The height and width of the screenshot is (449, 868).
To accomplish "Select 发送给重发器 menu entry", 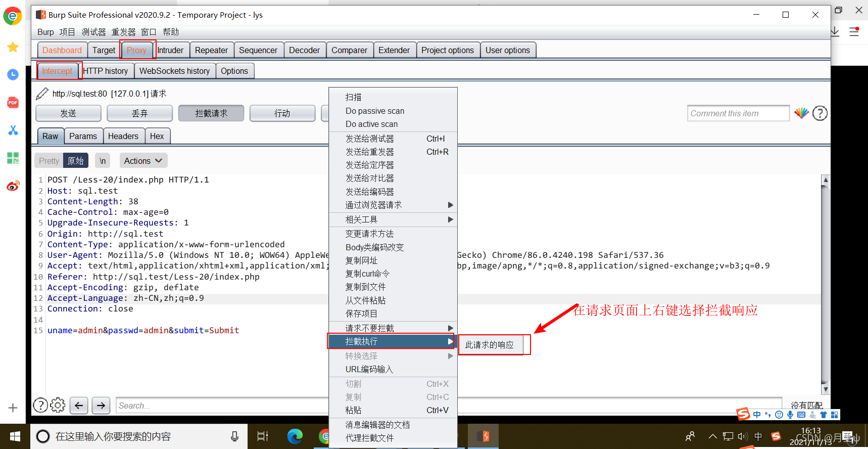I will click(x=393, y=152).
